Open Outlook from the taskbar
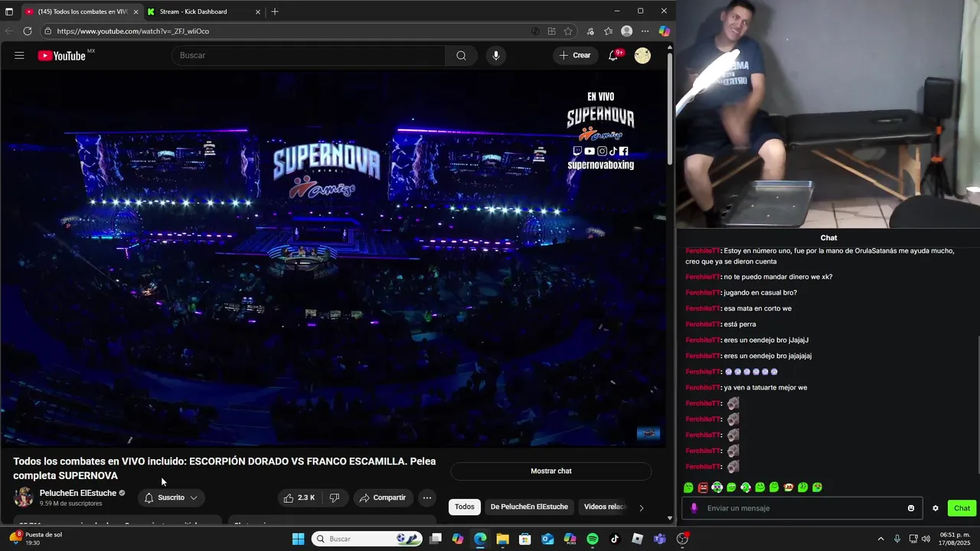Screen dimensions: 980x551 pos(547,539)
